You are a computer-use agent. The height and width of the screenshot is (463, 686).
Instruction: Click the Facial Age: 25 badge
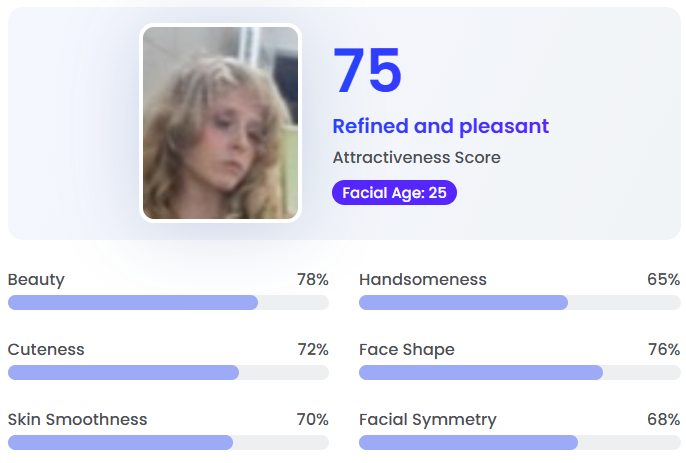(x=394, y=193)
